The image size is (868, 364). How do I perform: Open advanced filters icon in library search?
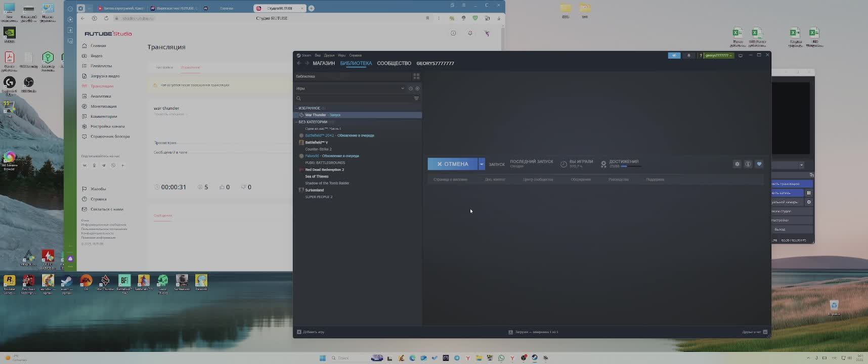click(x=416, y=99)
